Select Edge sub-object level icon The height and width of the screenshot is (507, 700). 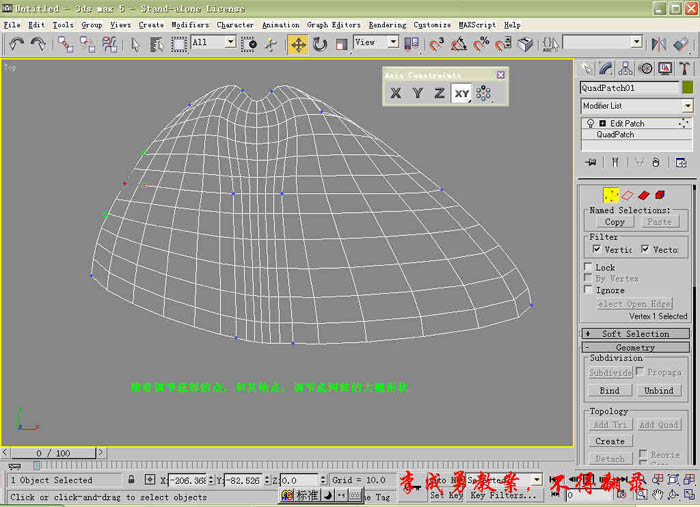click(x=627, y=195)
